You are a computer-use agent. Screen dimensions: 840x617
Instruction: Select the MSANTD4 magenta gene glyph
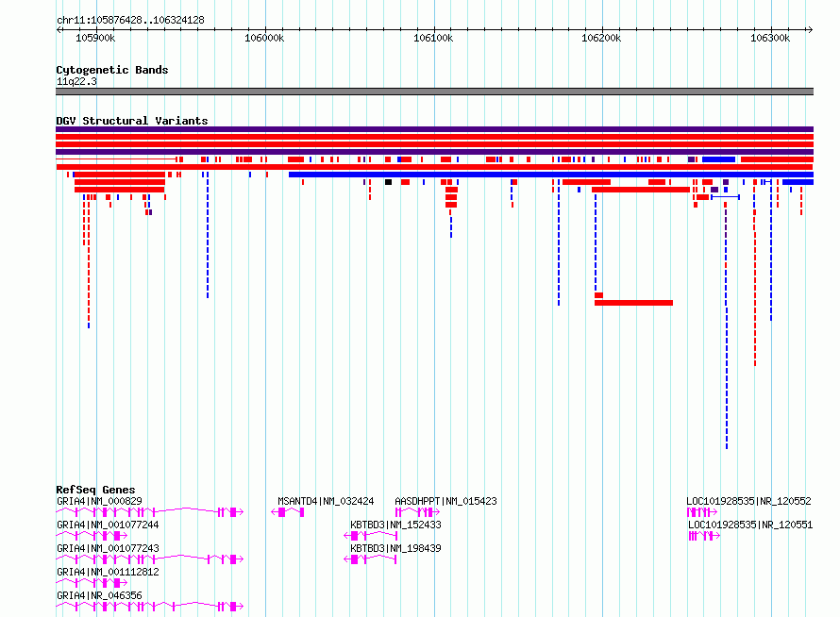[x=288, y=512]
